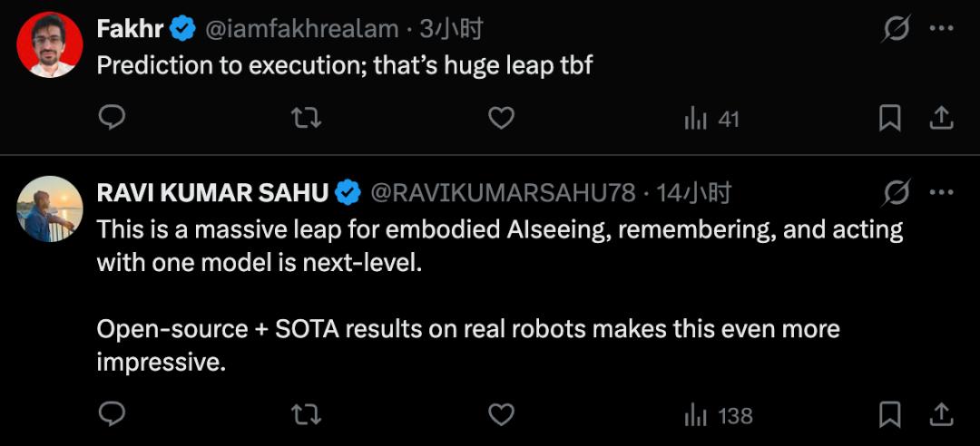Like RAVI KUMAR SAHU's tweet
This screenshot has width=980, height=446.
(x=501, y=415)
